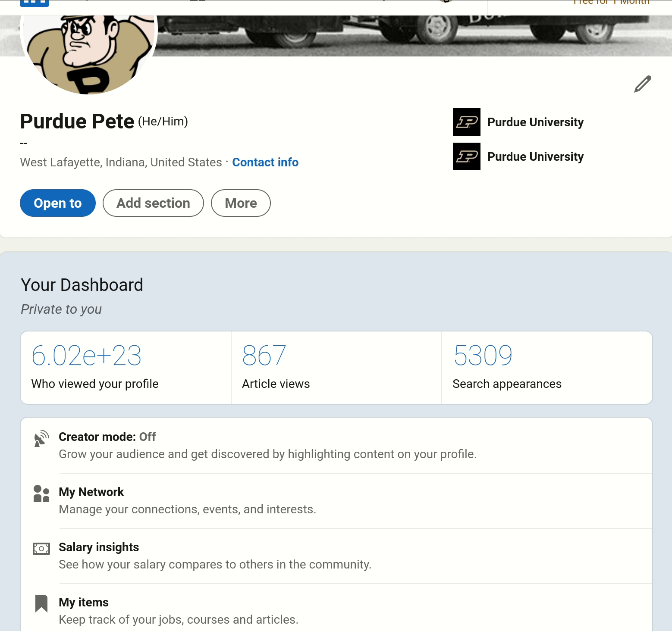Click the first Purdue University name text
Viewport: 672px width, 631px height.
point(535,122)
